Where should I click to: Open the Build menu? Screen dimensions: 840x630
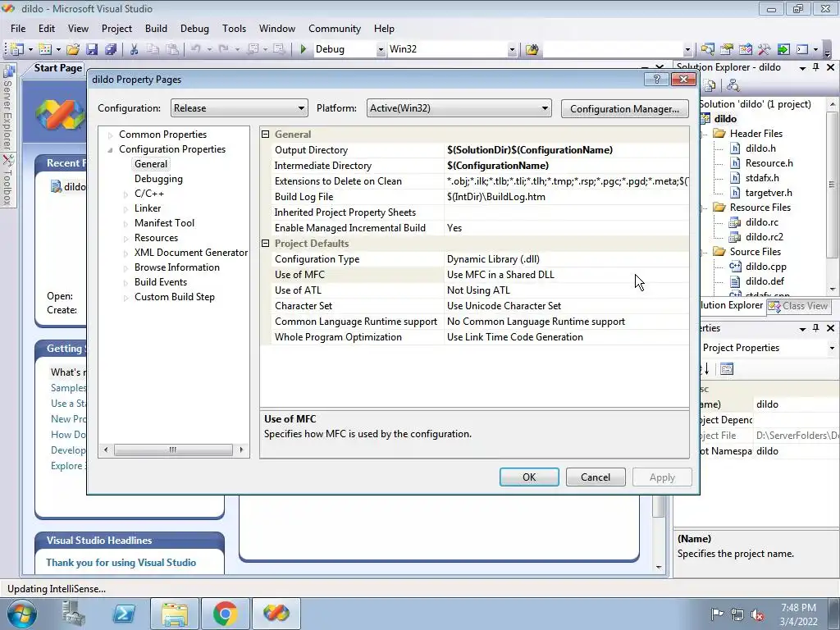pos(156,29)
